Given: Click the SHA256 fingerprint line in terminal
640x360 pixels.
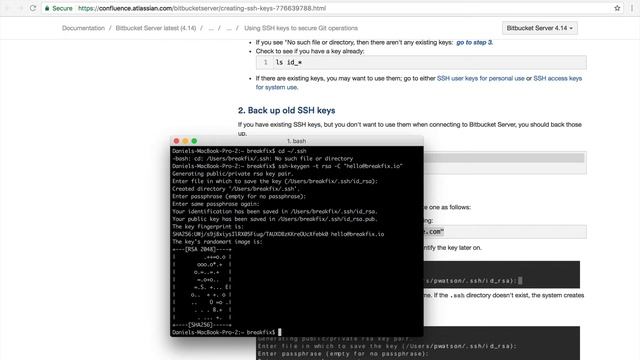Looking at the screenshot, I should [x=278, y=234].
